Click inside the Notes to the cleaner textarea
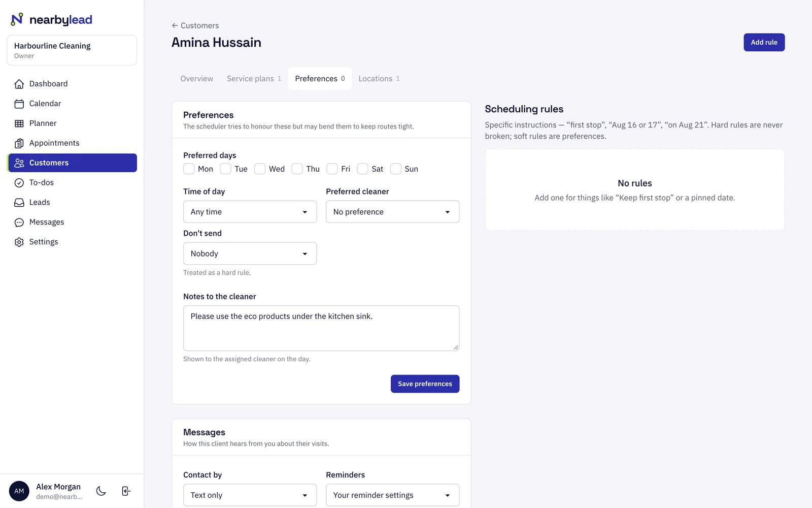 [321, 328]
